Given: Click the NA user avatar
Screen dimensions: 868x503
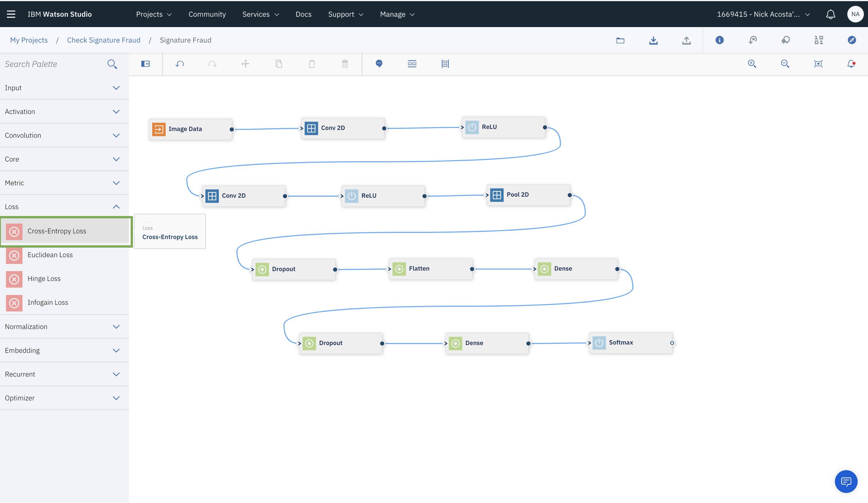Looking at the screenshot, I should point(855,14).
